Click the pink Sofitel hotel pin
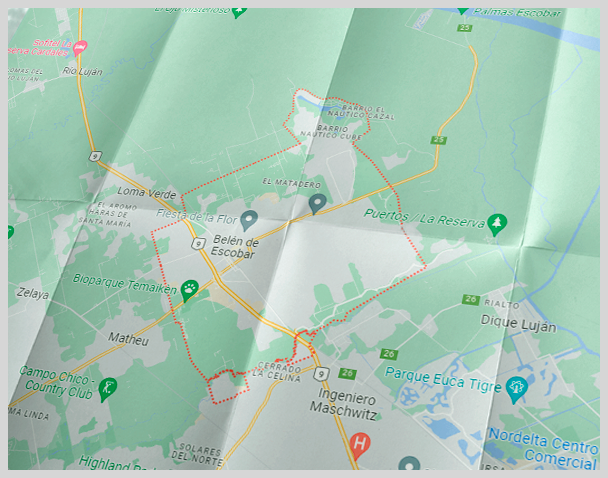 81,47
